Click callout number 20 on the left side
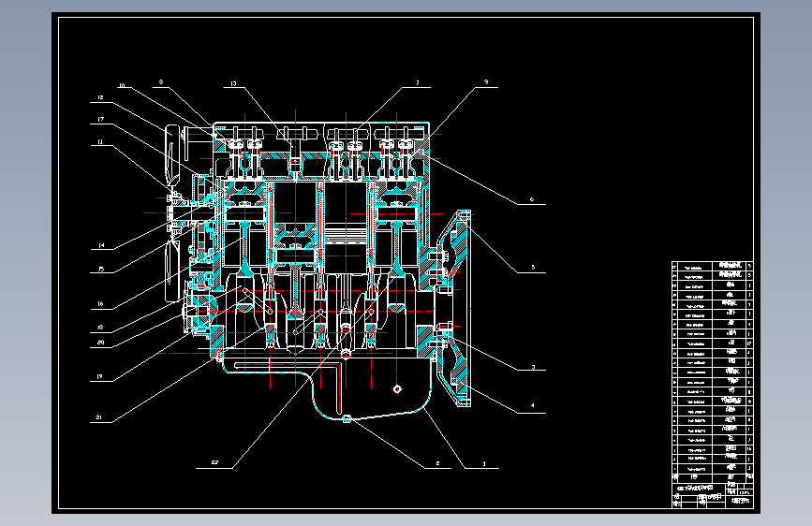The width and height of the screenshot is (812, 526). click(x=101, y=343)
